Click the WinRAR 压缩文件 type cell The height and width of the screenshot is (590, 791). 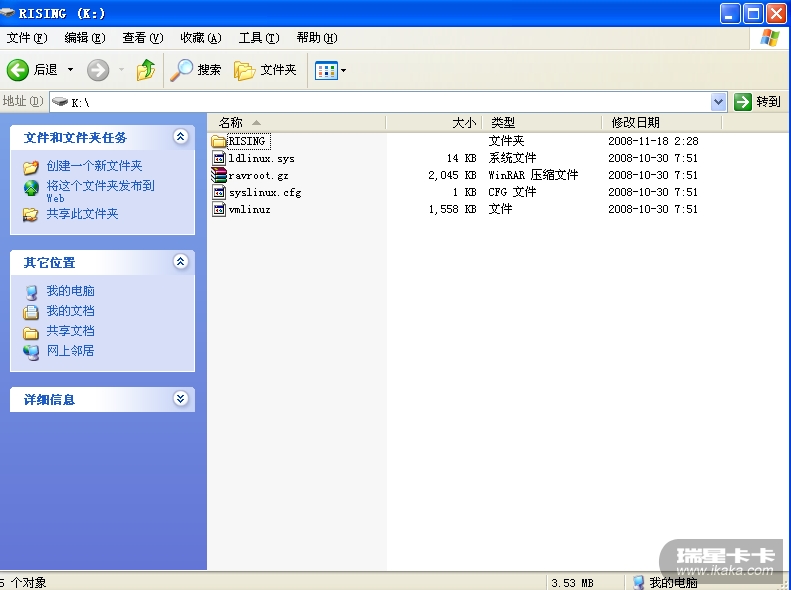click(533, 175)
